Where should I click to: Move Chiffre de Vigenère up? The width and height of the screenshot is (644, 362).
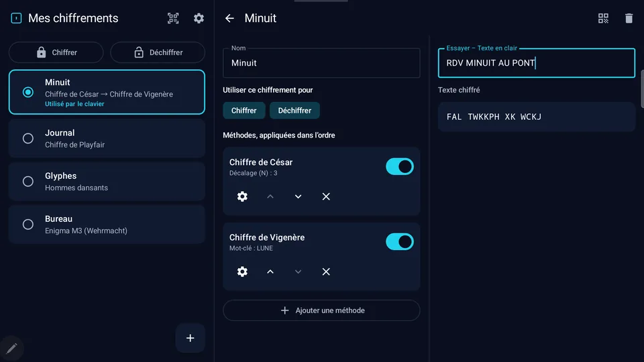click(270, 271)
